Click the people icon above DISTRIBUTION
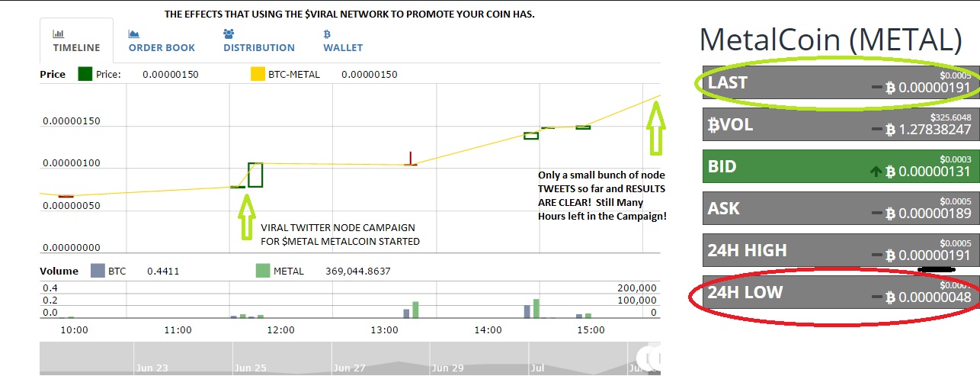Viewport: 980px width, 376px height. (229, 34)
